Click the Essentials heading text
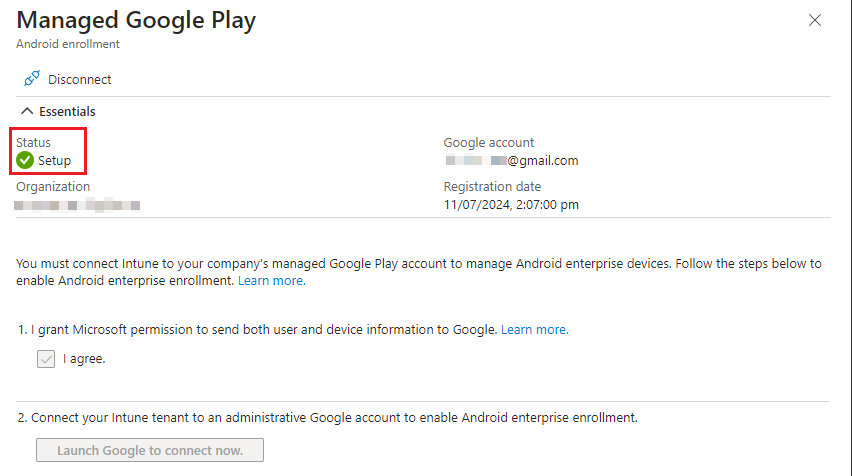Image resolution: width=852 pixels, height=476 pixels. point(67,112)
